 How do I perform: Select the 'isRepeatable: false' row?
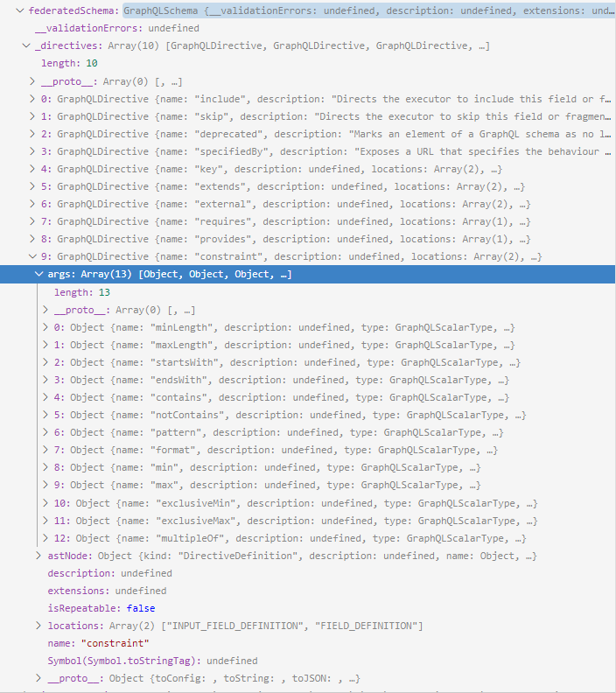308,608
